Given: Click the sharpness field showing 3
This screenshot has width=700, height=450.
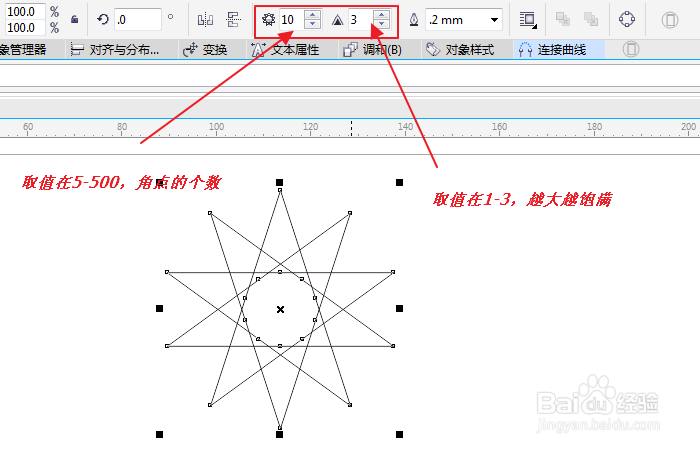Looking at the screenshot, I should [360, 20].
